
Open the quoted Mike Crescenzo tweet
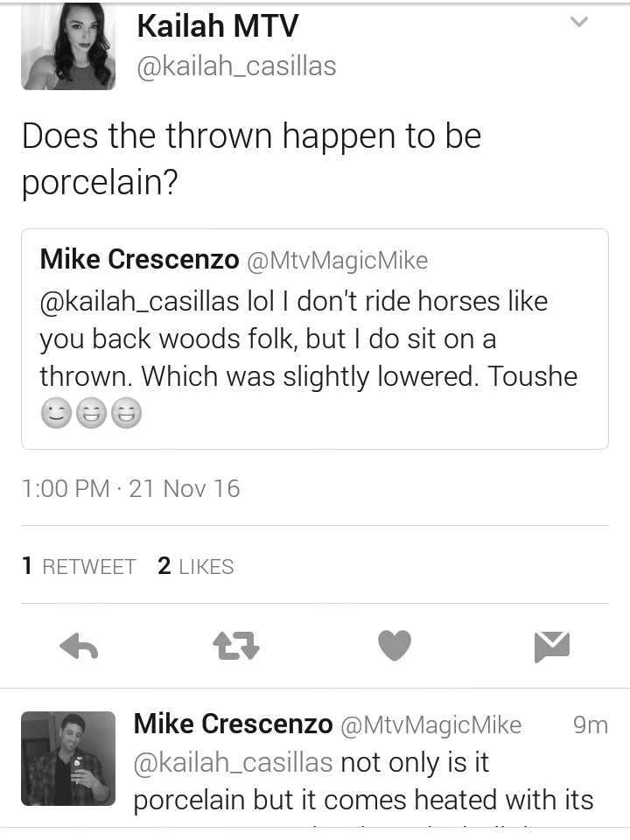pyautogui.click(x=315, y=339)
